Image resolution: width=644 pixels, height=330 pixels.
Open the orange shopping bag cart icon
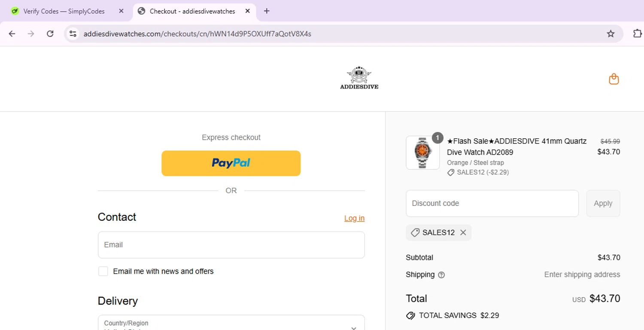click(x=614, y=79)
